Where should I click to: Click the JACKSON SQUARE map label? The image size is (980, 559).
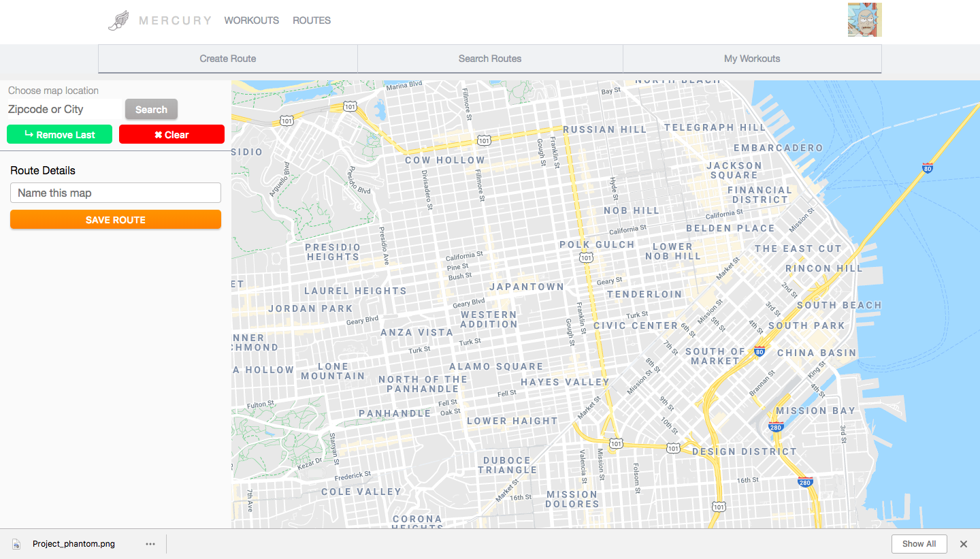[734, 170]
